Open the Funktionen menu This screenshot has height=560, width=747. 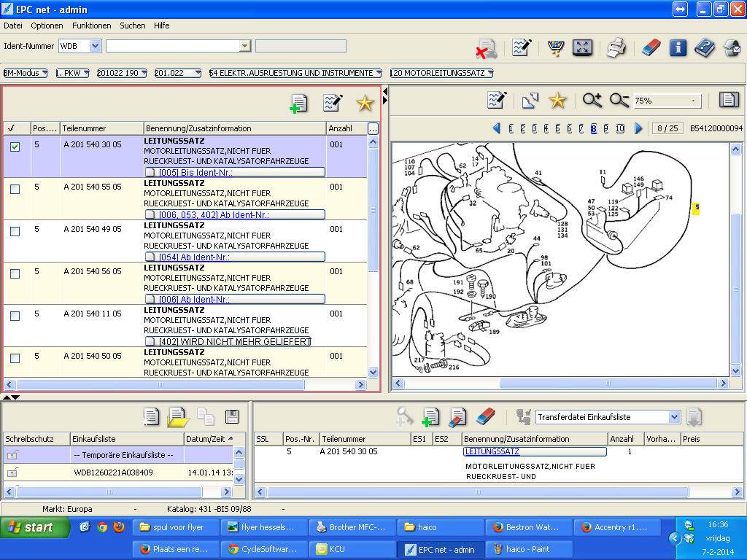(x=91, y=26)
